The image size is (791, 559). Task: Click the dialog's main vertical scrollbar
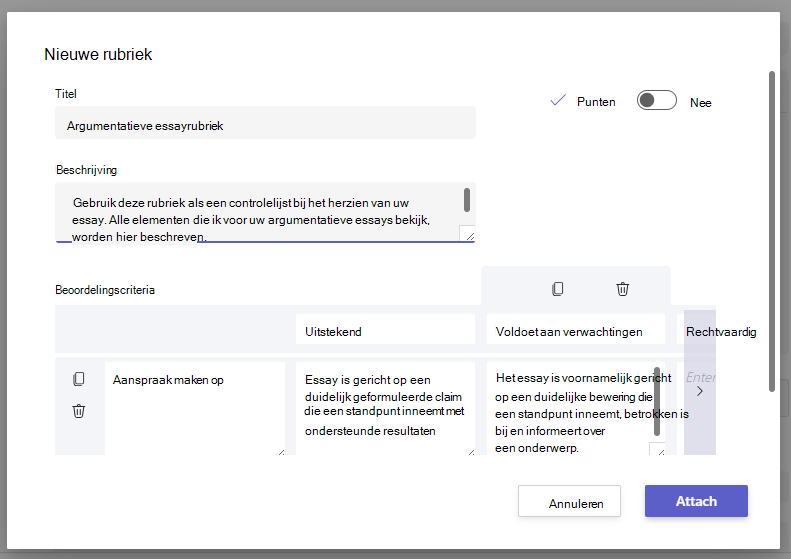point(772,231)
